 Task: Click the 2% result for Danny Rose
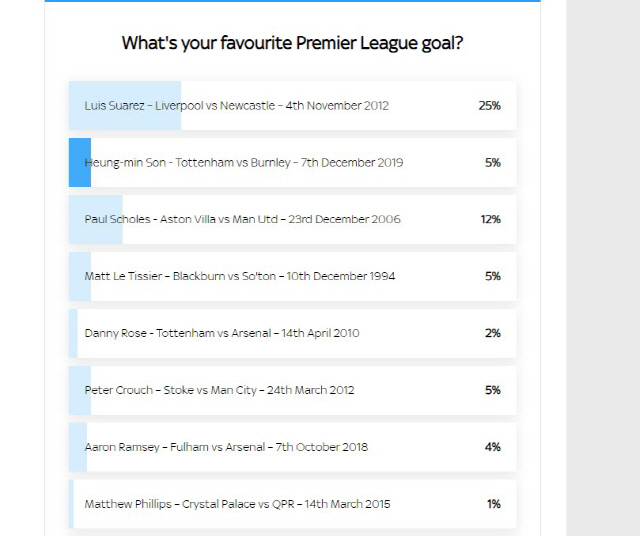[x=493, y=334]
